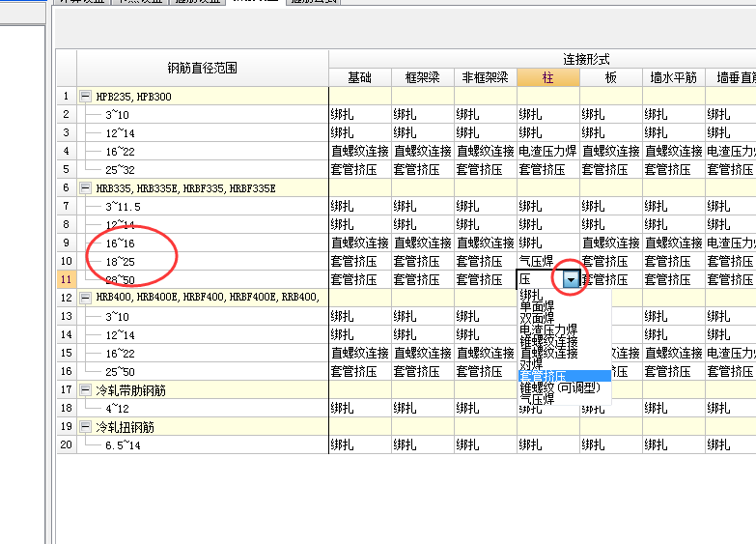Click the 绑扎 cell in row 18 基础 column

point(360,408)
